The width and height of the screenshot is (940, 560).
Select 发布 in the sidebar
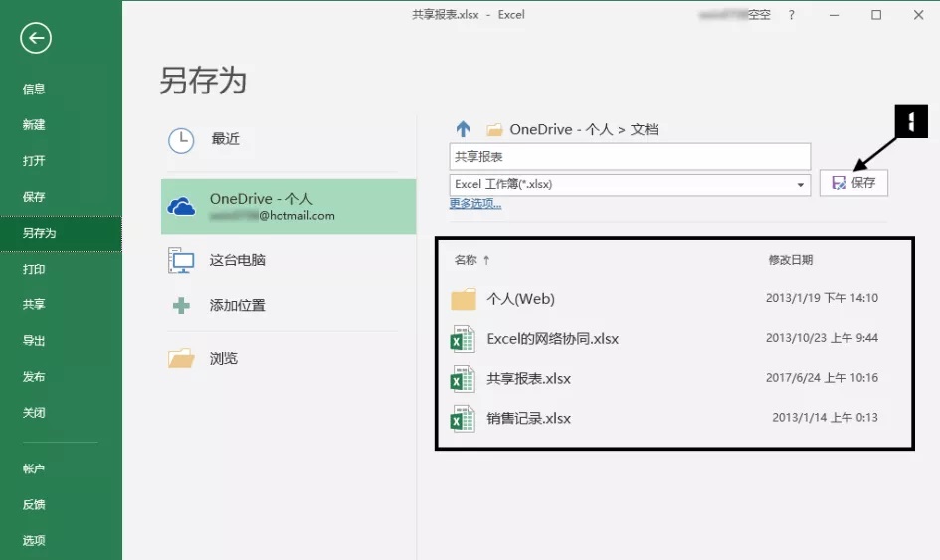pos(34,377)
